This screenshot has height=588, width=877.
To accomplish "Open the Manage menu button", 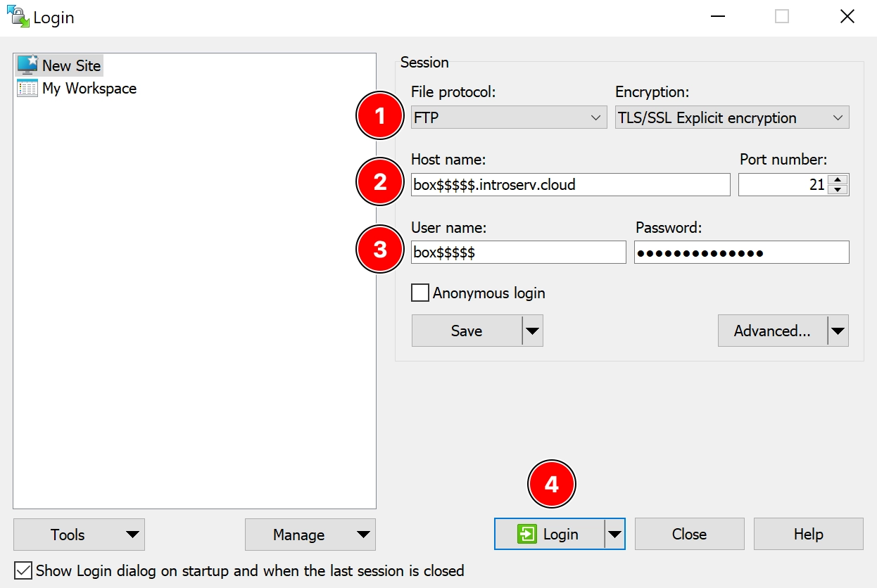I will click(310, 535).
